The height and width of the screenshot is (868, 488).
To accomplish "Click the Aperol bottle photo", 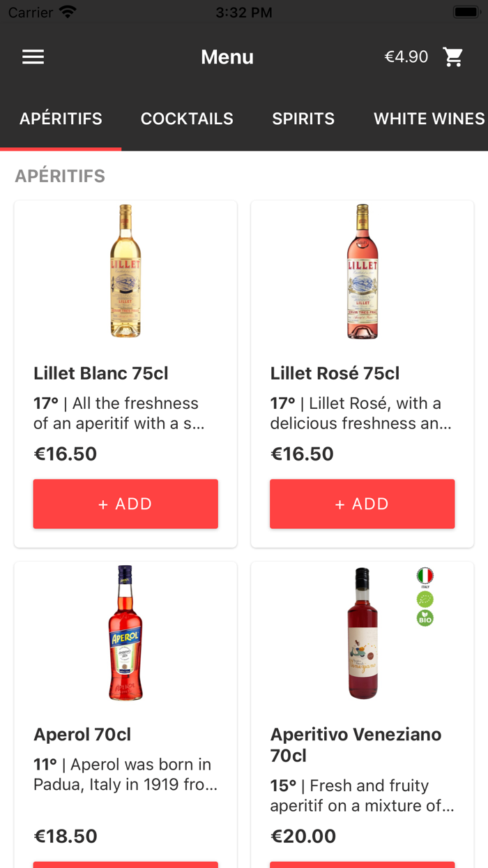I will click(125, 633).
